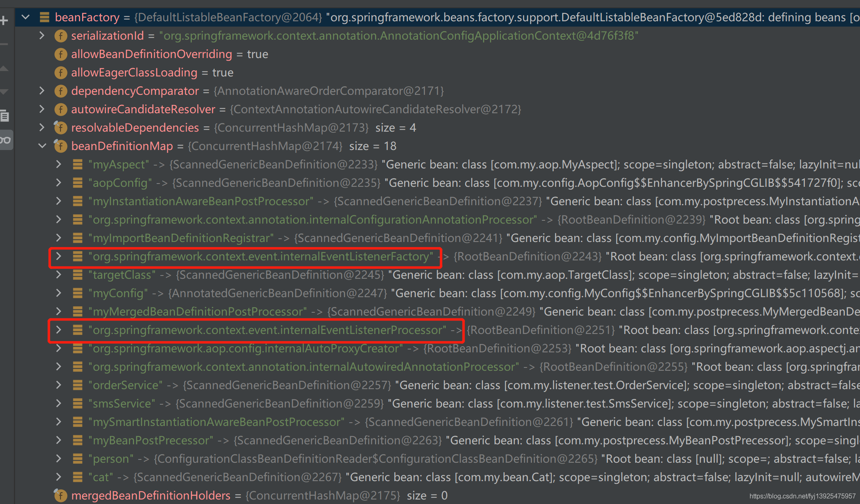Screen dimensions: 860x504
Task: Select the "targetClass" key text
Action: [x=122, y=275]
